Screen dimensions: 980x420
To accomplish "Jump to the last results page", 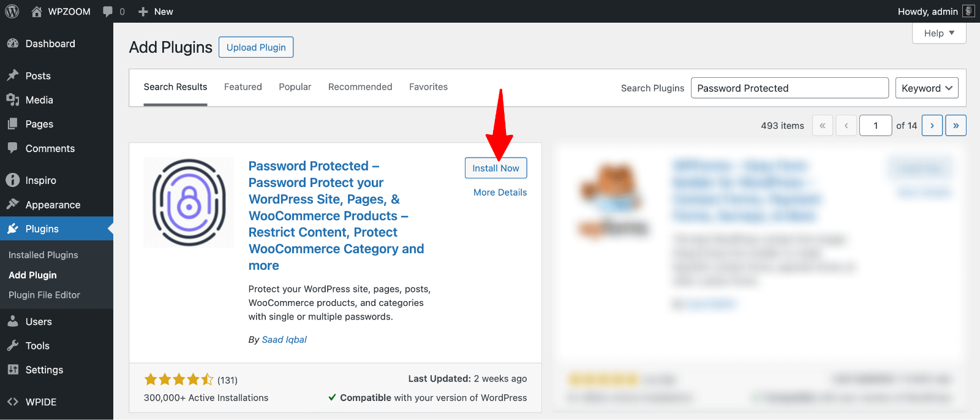I will pyautogui.click(x=956, y=125).
